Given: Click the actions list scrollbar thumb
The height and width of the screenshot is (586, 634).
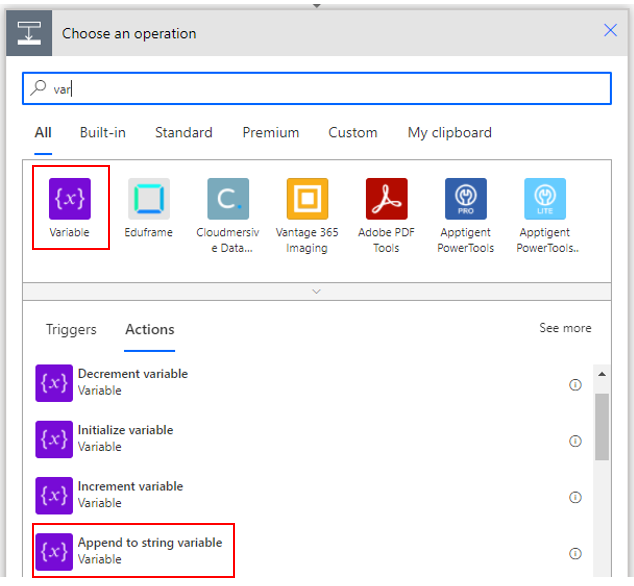Looking at the screenshot, I should [602, 427].
